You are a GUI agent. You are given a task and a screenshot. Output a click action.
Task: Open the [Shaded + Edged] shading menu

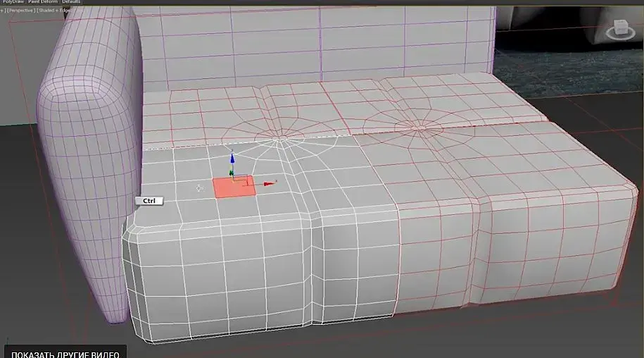click(x=54, y=11)
